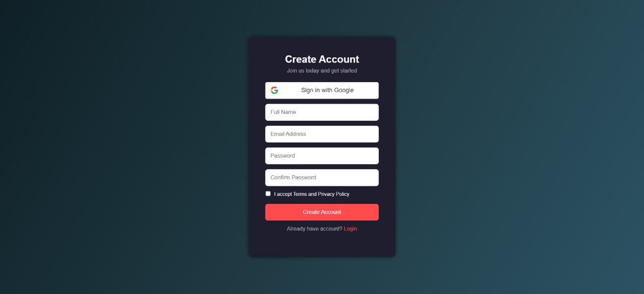644x294 pixels.
Task: Click 'Join us today' subtitle
Action: click(x=302, y=71)
